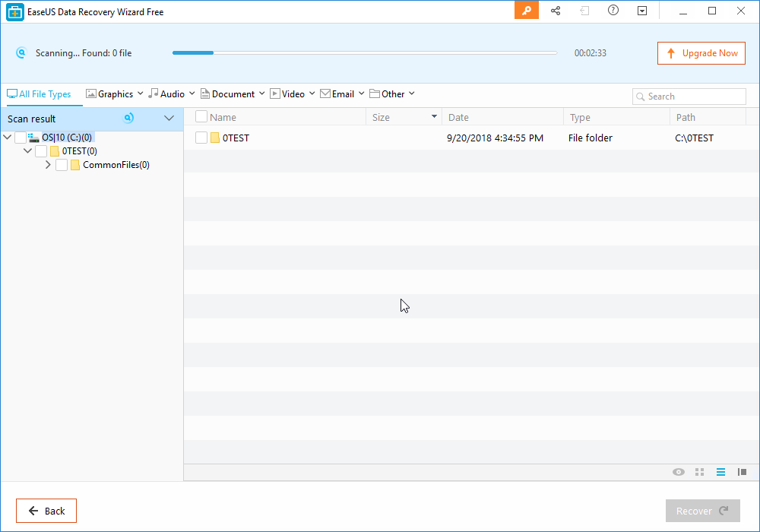The image size is (760, 532).
Task: Open the title bar dropdown menu icon
Action: 642,11
